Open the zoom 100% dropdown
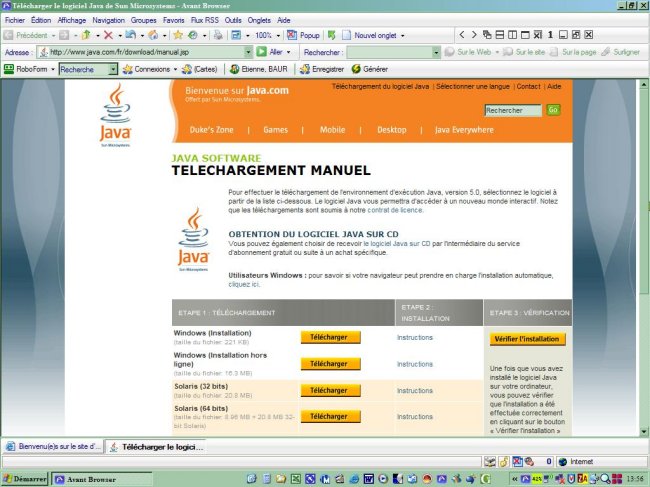650x487 pixels. (x=278, y=36)
